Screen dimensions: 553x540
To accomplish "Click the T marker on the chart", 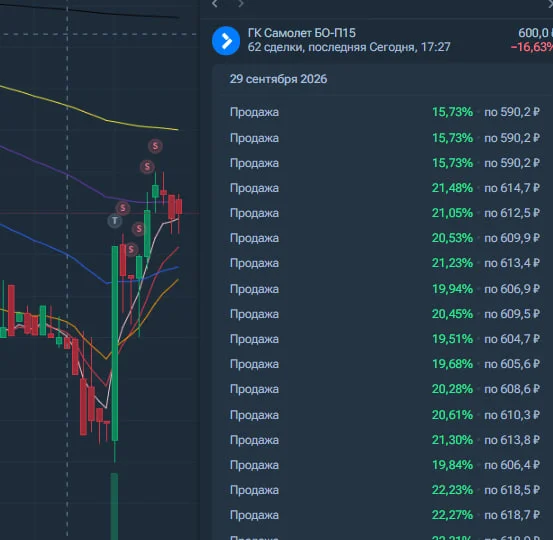I will (x=115, y=221).
